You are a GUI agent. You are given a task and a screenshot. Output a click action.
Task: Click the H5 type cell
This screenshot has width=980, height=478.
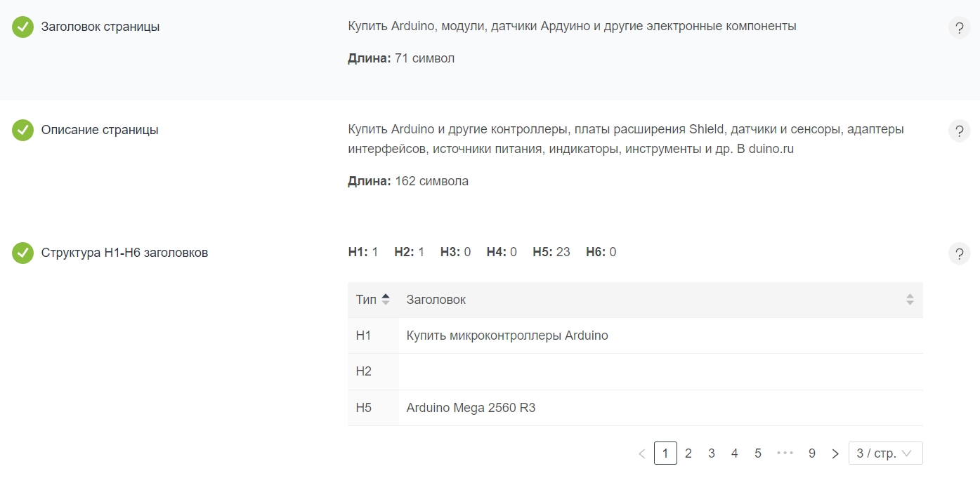[373, 408]
